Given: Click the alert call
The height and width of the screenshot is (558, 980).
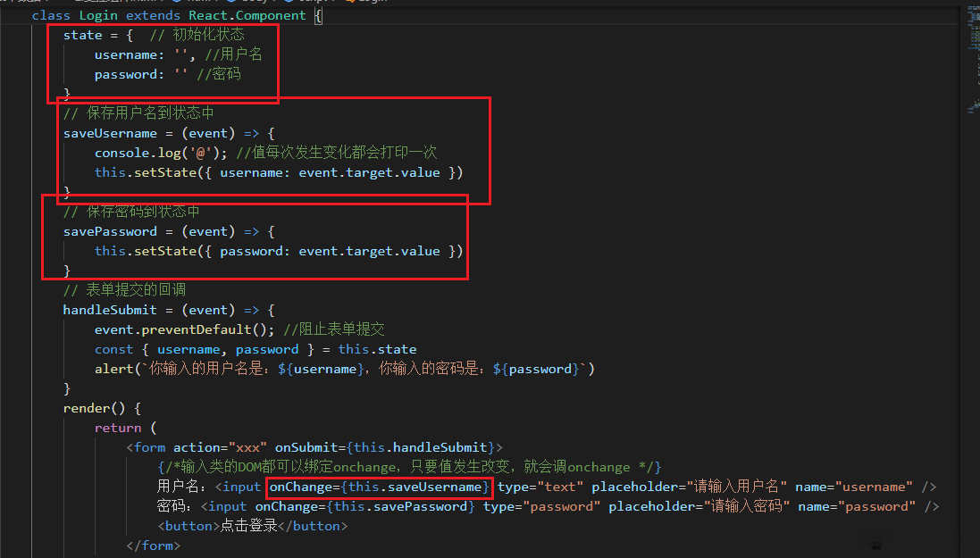Looking at the screenshot, I should point(344,369).
